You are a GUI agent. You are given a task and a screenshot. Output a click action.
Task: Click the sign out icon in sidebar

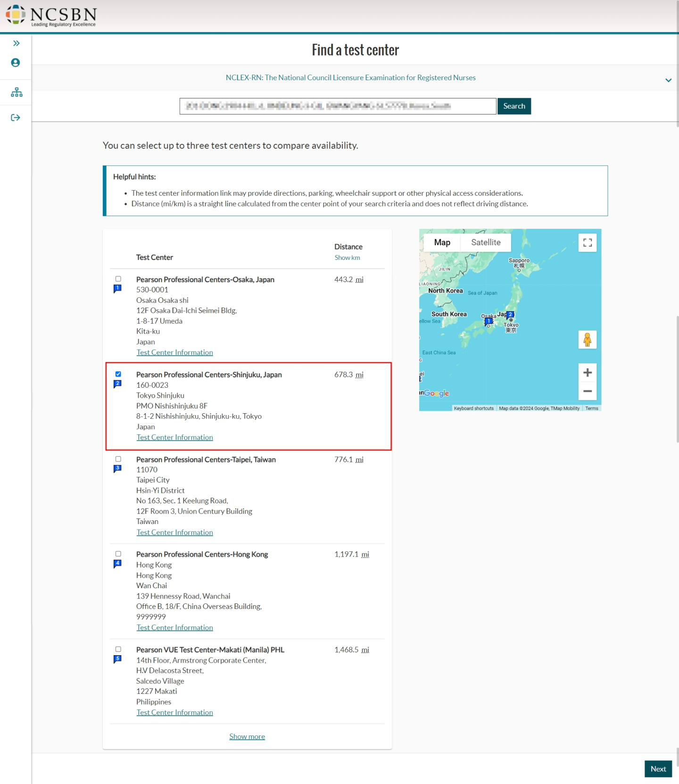coord(16,117)
